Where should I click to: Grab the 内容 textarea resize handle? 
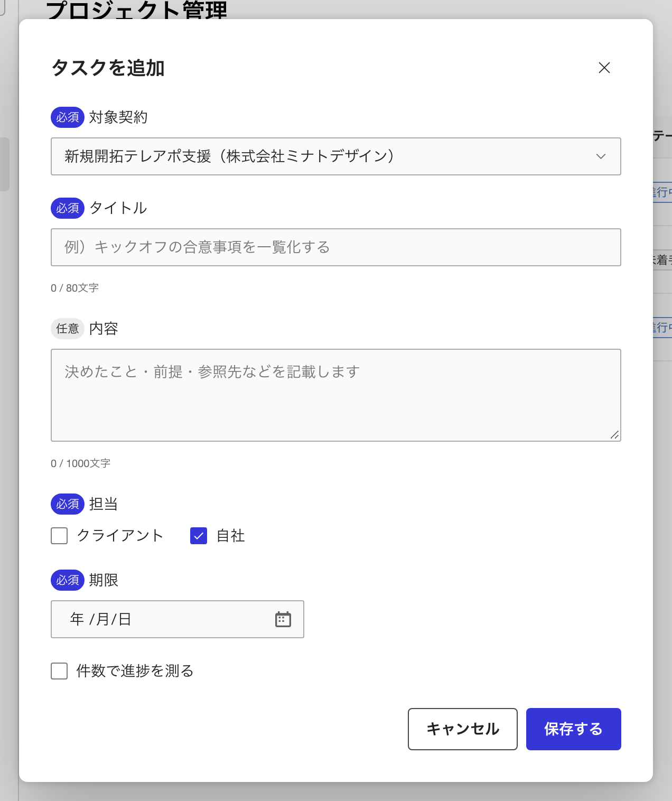pos(614,435)
